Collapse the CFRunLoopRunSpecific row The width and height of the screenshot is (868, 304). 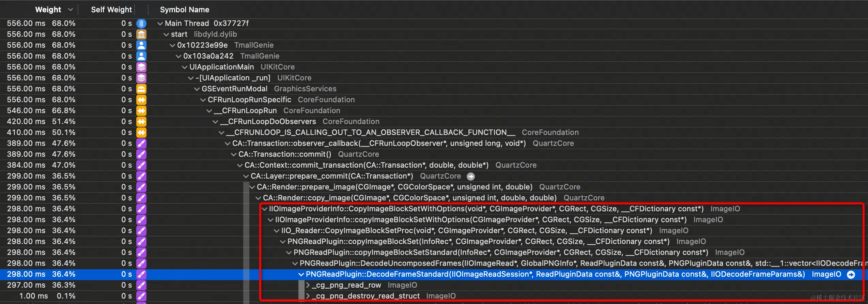pyautogui.click(x=203, y=100)
